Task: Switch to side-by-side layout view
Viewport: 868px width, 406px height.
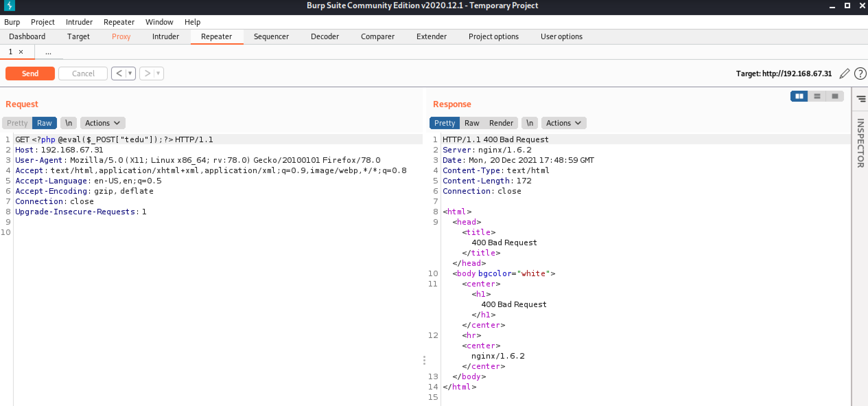Action: [799, 96]
